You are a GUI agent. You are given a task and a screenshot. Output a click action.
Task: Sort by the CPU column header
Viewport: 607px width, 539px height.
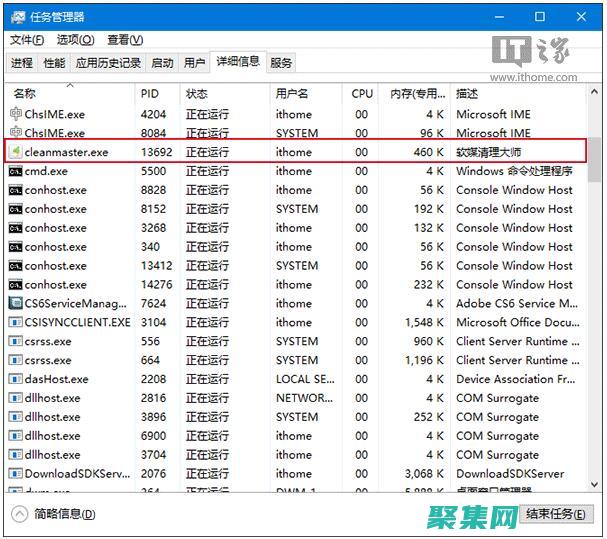[x=362, y=93]
